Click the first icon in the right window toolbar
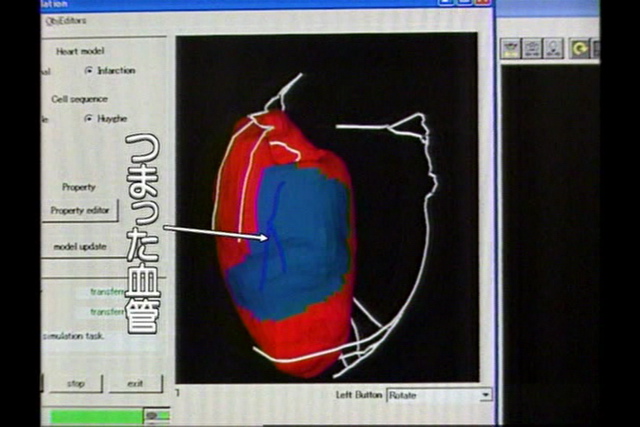640x427 pixels. [511, 48]
